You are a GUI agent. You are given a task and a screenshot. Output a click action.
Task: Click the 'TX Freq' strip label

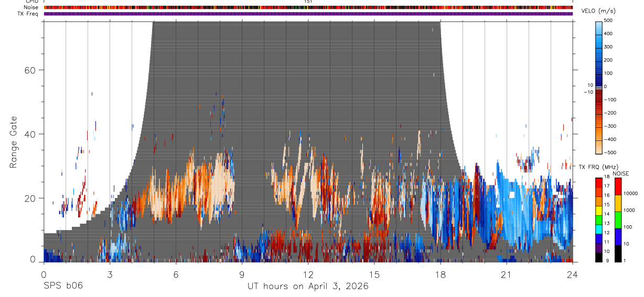27,14
